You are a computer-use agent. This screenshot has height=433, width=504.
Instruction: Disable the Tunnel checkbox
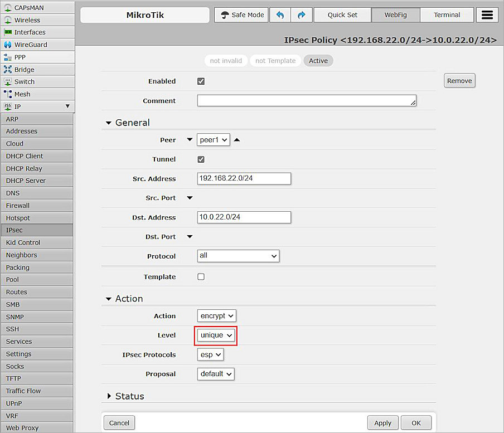[201, 159]
